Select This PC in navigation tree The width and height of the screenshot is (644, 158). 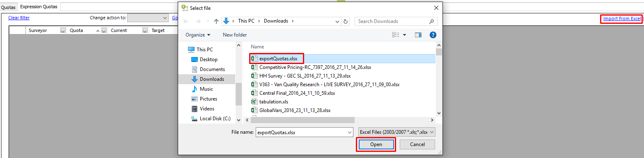pyautogui.click(x=204, y=50)
